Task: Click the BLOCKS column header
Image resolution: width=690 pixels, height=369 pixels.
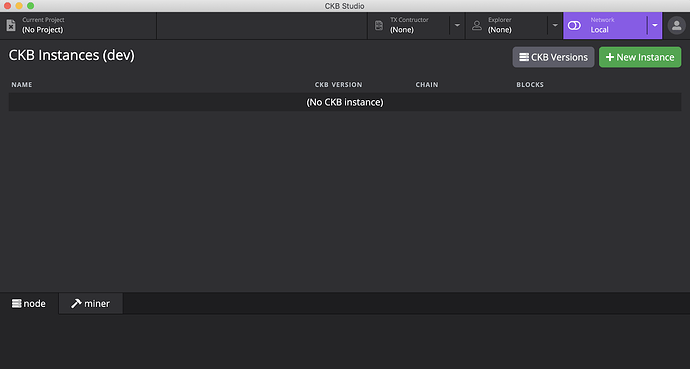Action: click(x=530, y=84)
